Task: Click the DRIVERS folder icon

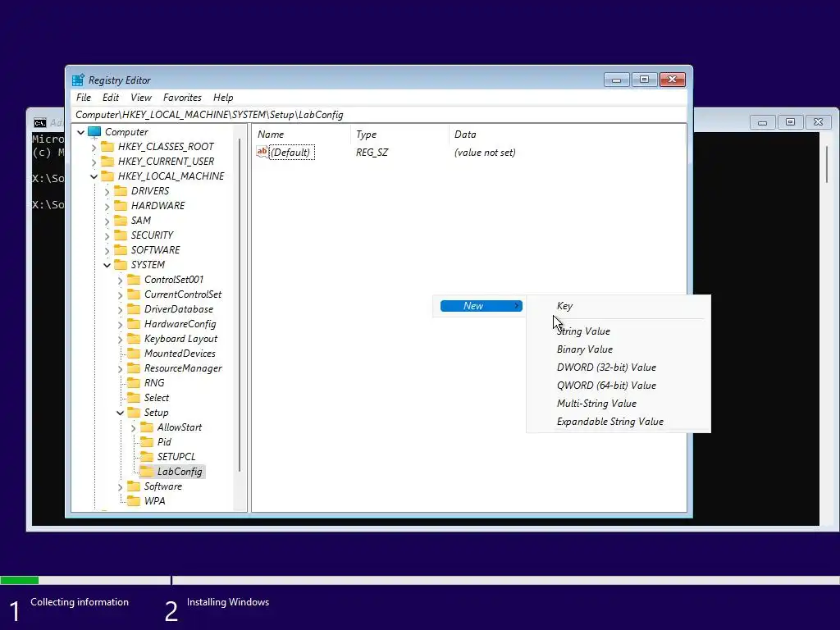Action: pos(121,190)
